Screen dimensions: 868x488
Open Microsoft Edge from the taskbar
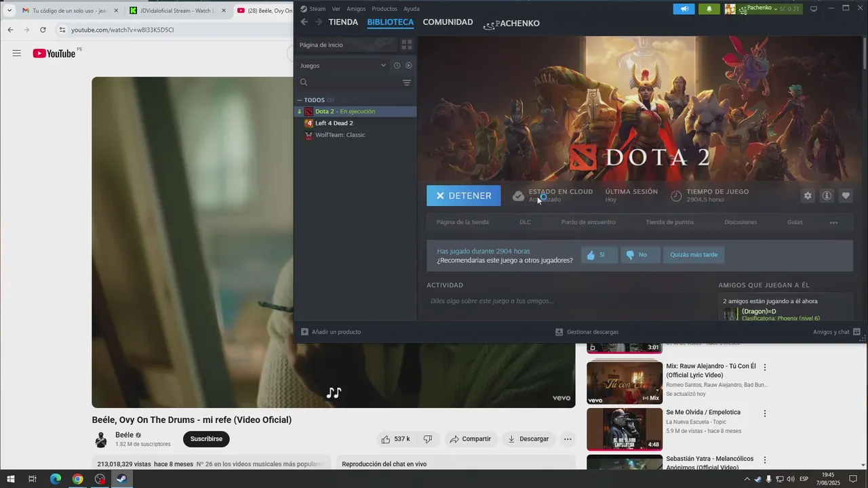(56, 479)
